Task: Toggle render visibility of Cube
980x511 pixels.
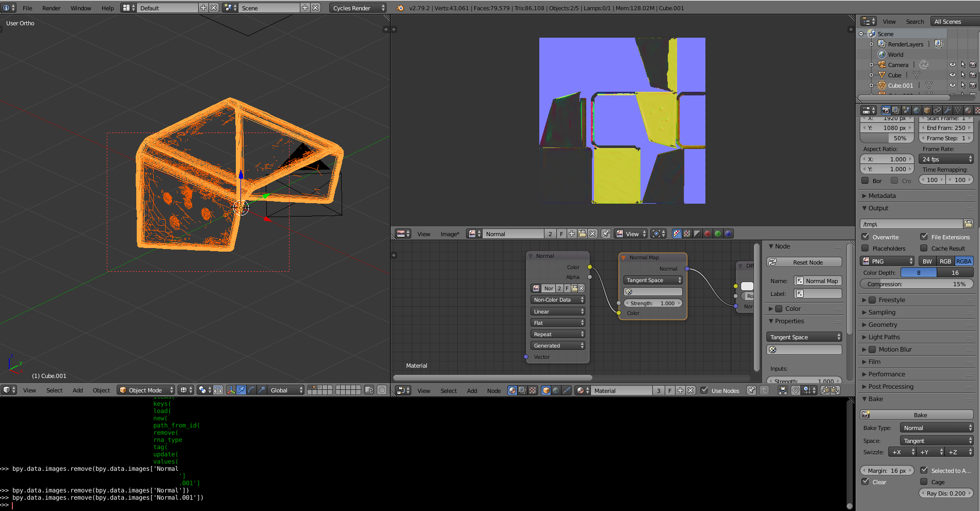Action: 973,75
